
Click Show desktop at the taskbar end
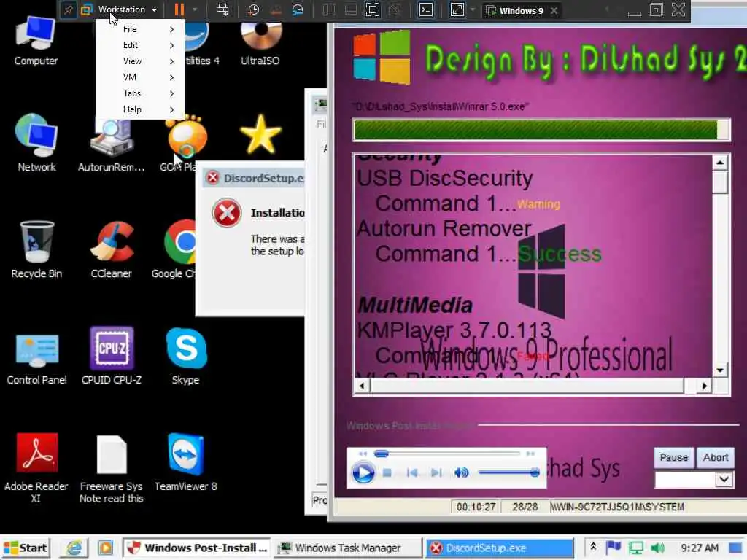tap(737, 548)
